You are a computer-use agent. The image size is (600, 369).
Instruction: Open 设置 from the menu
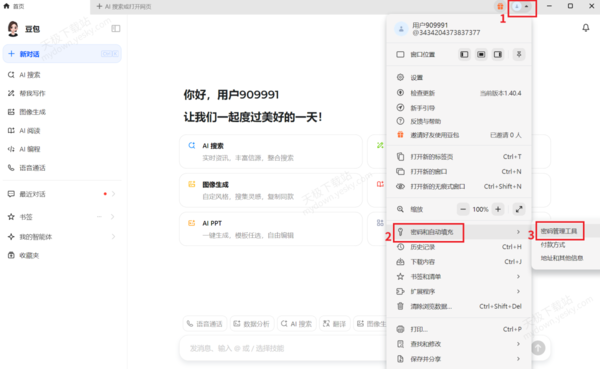[x=459, y=77]
